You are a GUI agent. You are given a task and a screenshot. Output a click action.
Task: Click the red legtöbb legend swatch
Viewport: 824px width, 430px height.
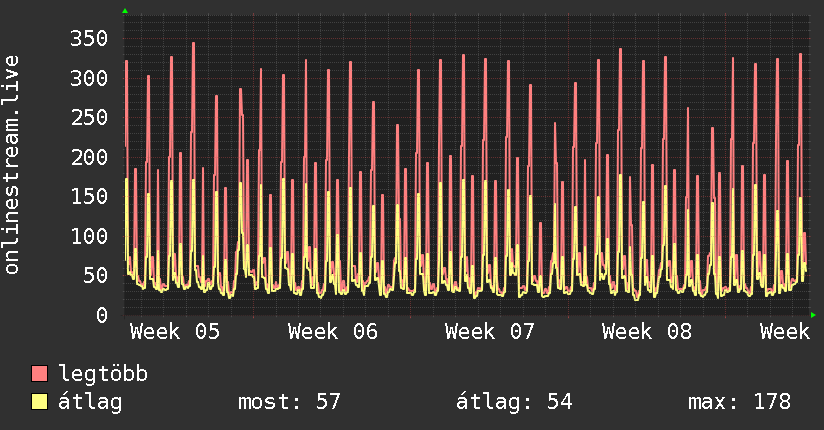[x=40, y=375]
